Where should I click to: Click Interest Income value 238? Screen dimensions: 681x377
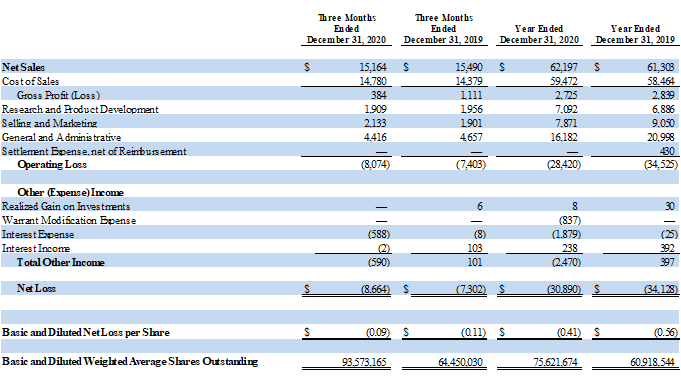pos(570,248)
